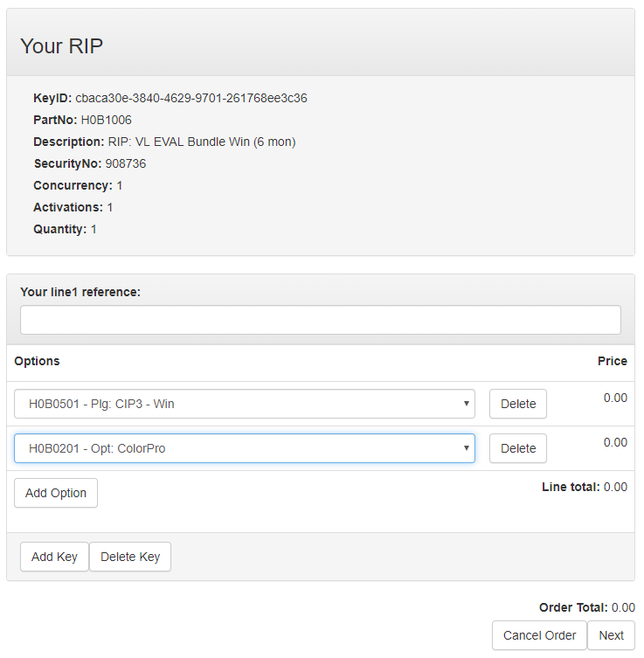Cancel the order
644x658 pixels.
click(x=539, y=635)
